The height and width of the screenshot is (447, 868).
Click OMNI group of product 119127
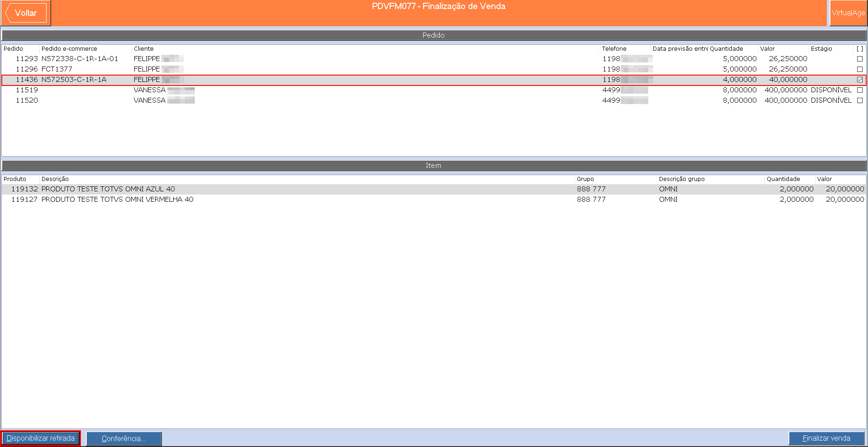(x=668, y=200)
